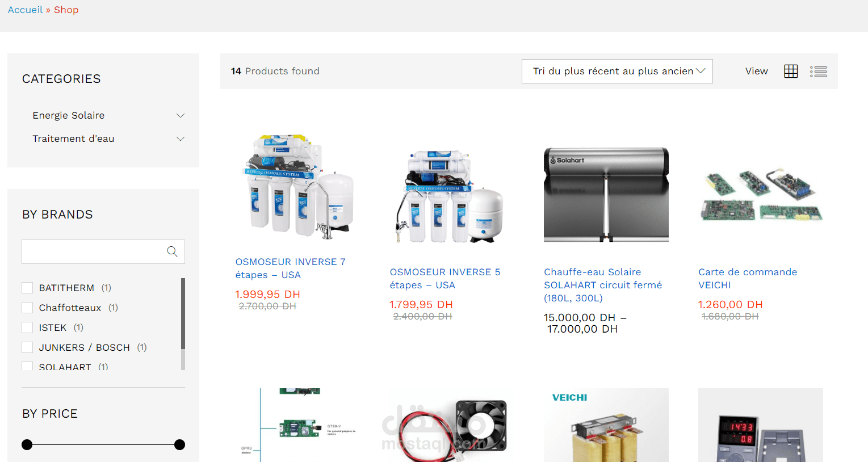This screenshot has height=462, width=868.
Task: Click the red-display keypad product image
Action: [761, 425]
